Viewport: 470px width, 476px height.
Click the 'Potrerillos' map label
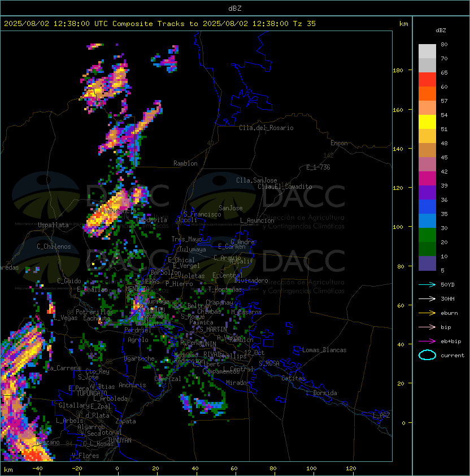pos(94,312)
